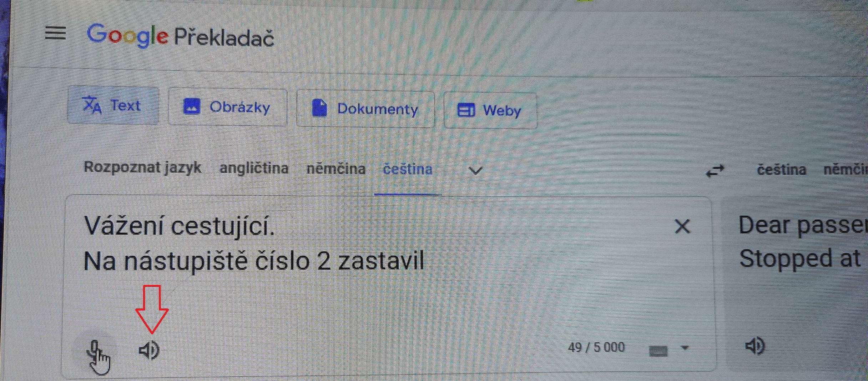Select čeština as the source language
This screenshot has width=868, height=381.
pos(408,169)
